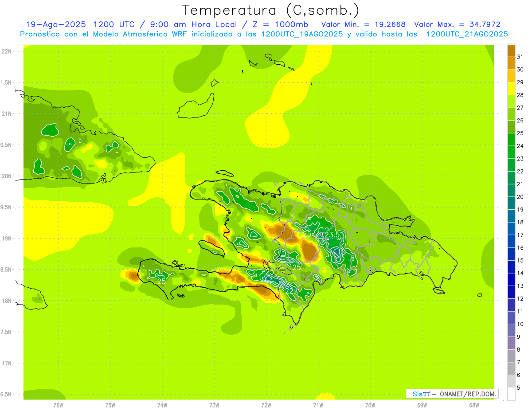The width and height of the screenshot is (532, 411).
Task: Click the "71W" longitude axis label
Action: (x=318, y=405)
